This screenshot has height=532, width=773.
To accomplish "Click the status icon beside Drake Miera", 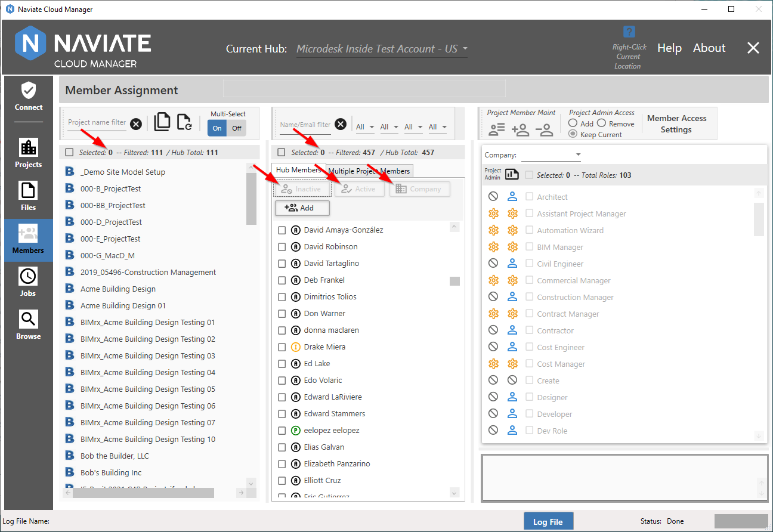I will tap(295, 347).
